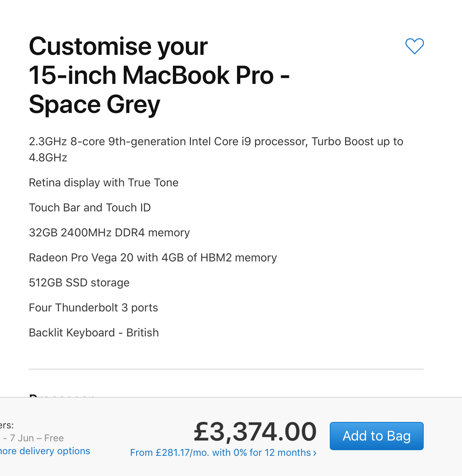Click the Radeon Pro Vega 20 spec
Image resolution: width=462 pixels, height=476 pixels.
point(153,258)
